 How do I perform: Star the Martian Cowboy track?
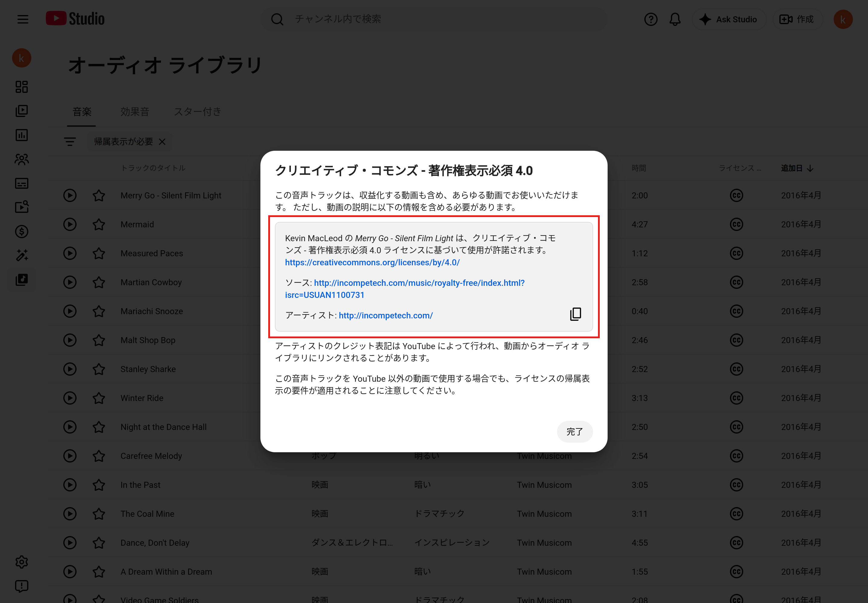point(99,282)
